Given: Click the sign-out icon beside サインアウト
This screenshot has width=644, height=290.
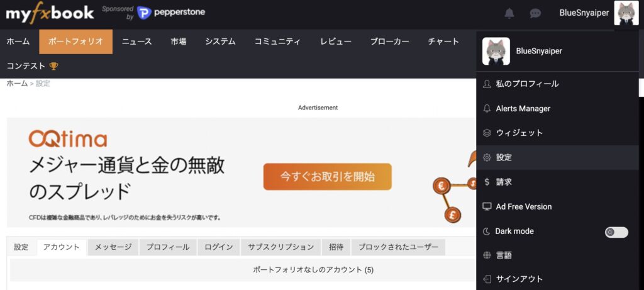Looking at the screenshot, I should [x=487, y=279].
